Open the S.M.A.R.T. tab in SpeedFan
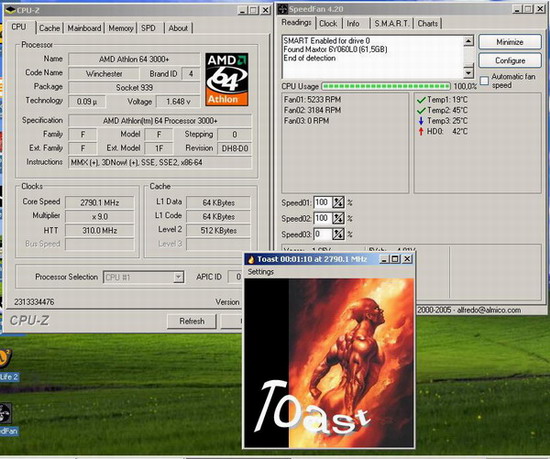This screenshot has width=550, height=459. 392,23
